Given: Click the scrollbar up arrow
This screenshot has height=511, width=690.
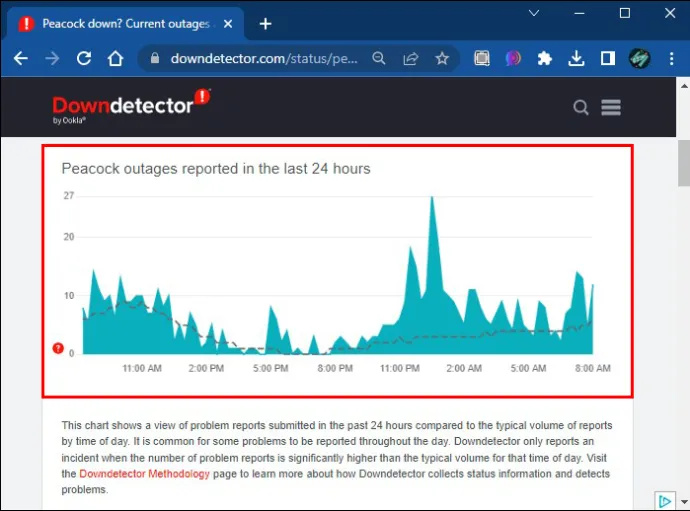Looking at the screenshot, I should [684, 86].
